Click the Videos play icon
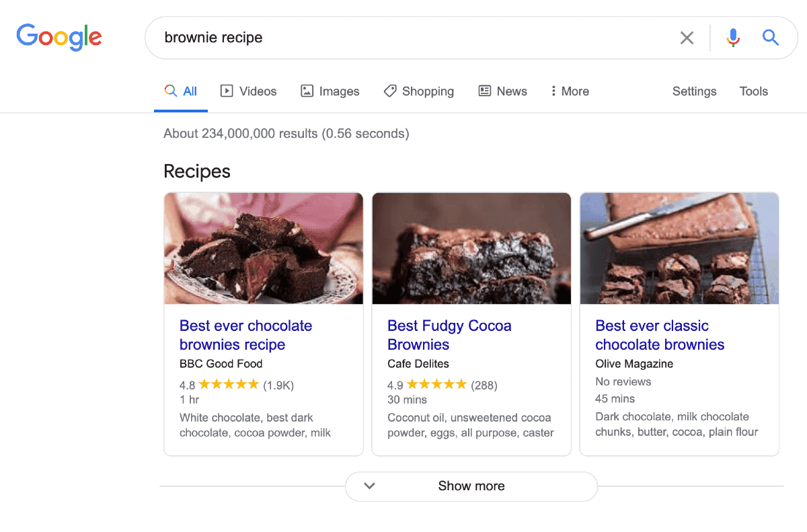Viewport: 807px width, 532px height. 227,91
